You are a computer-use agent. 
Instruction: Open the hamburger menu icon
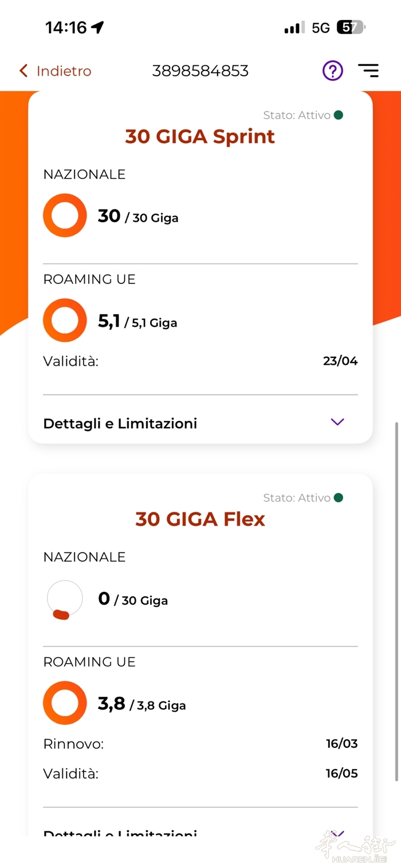(368, 71)
